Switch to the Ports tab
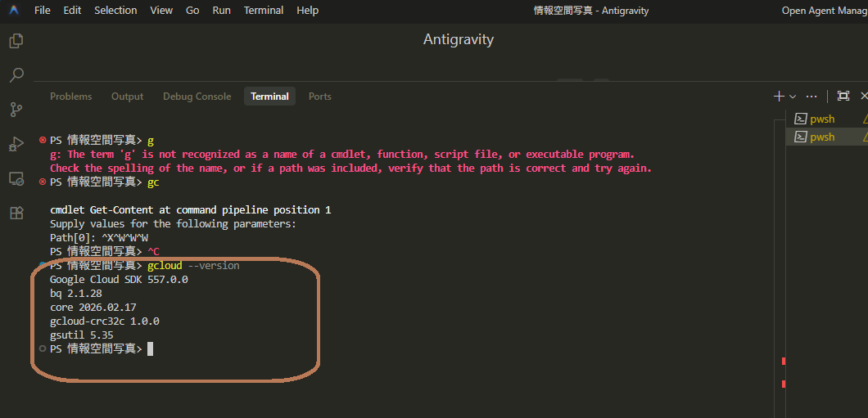The height and width of the screenshot is (418, 868). (x=320, y=97)
